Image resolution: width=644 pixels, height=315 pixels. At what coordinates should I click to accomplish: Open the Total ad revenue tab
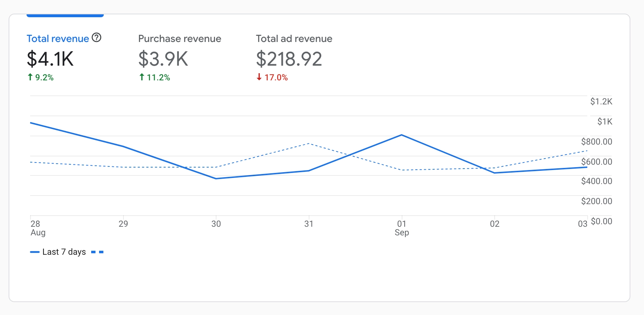[x=294, y=39]
